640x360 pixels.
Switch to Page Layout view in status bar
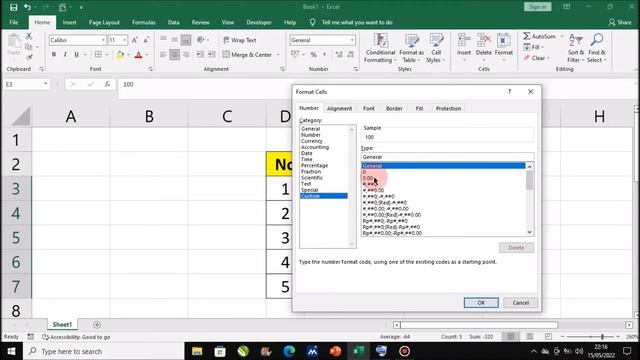pos(529,336)
